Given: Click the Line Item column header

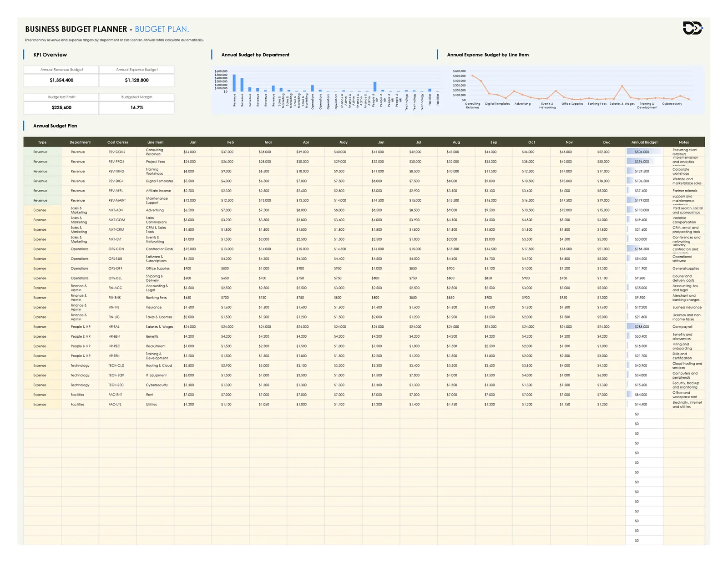Looking at the screenshot, I should click(155, 142).
